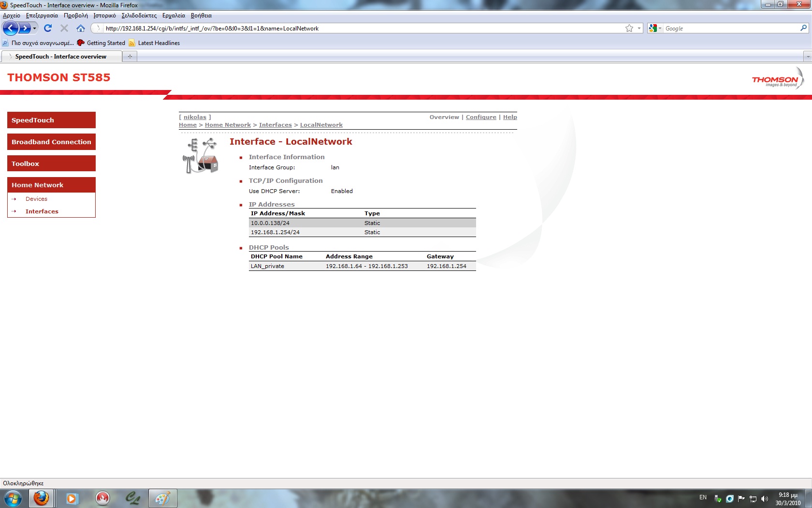The height and width of the screenshot is (508, 812).
Task: Open the Εργαλεία menu
Action: [174, 15]
